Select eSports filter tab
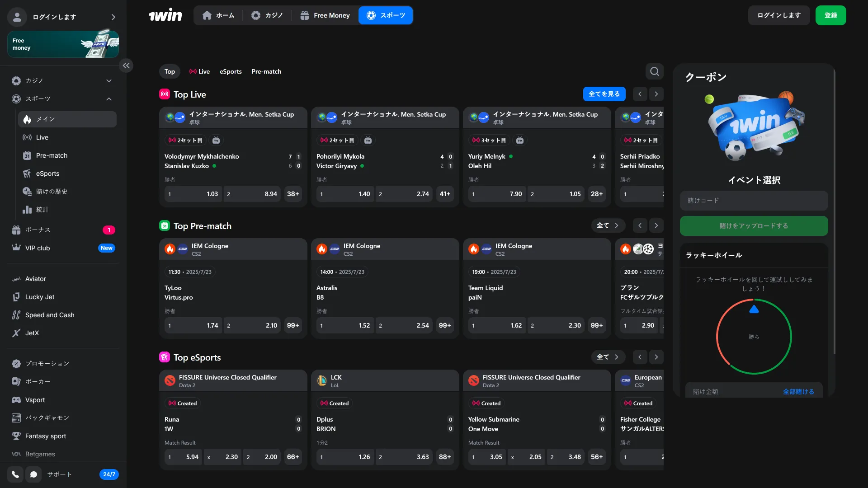Screen dimensions: 868x488 click(231, 71)
